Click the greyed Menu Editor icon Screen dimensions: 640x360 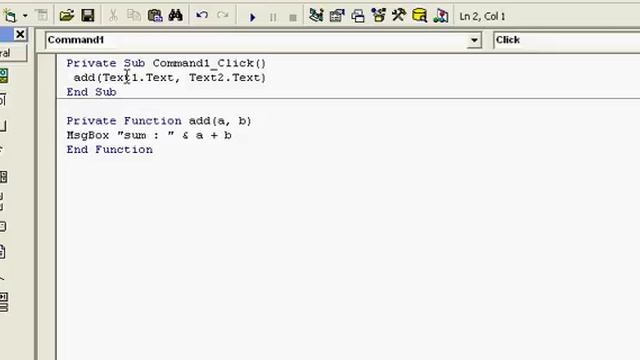pos(42,16)
